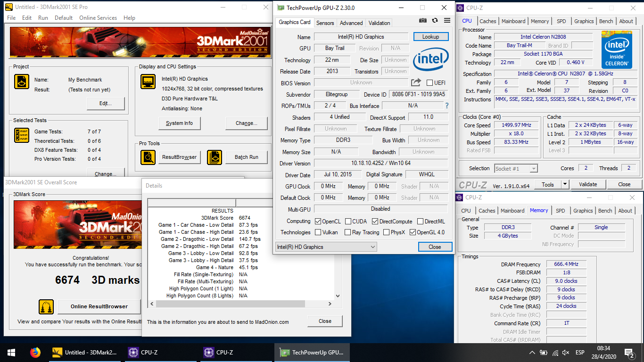Toggle DirectML checkbox

420,221
